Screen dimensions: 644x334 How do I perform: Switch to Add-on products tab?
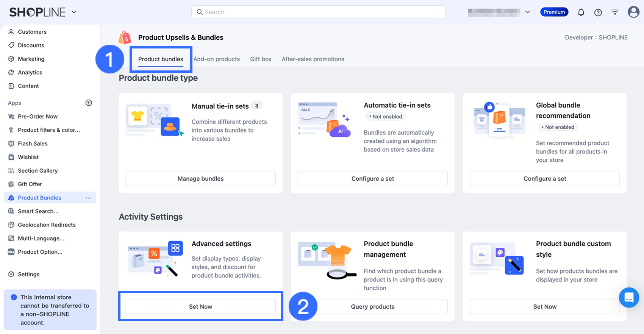[217, 59]
